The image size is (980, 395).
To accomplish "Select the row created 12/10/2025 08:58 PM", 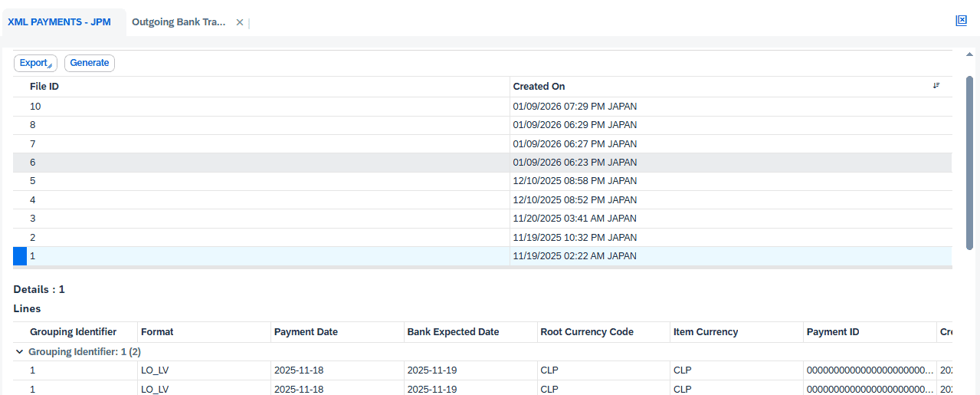I will (575, 181).
